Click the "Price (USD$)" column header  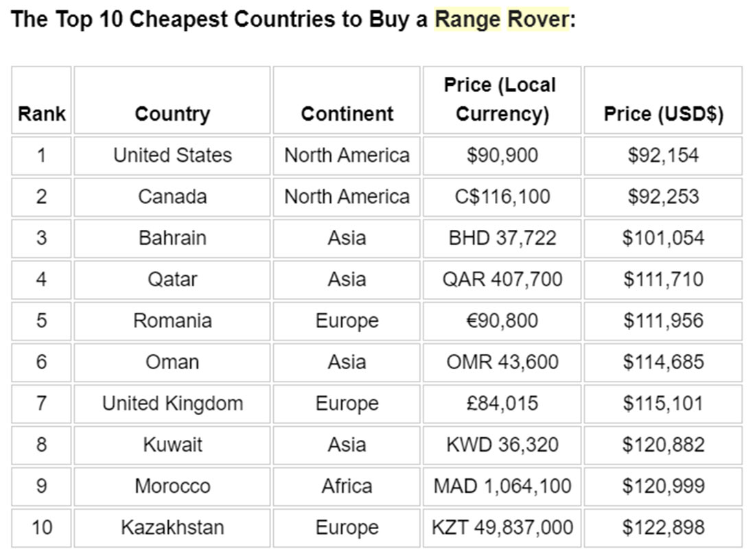pos(663,114)
